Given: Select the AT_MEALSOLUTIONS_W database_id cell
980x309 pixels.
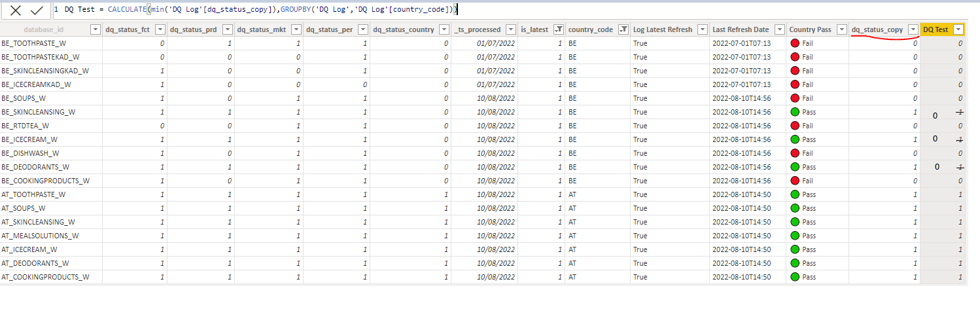Looking at the screenshot, I should pyautogui.click(x=51, y=236).
